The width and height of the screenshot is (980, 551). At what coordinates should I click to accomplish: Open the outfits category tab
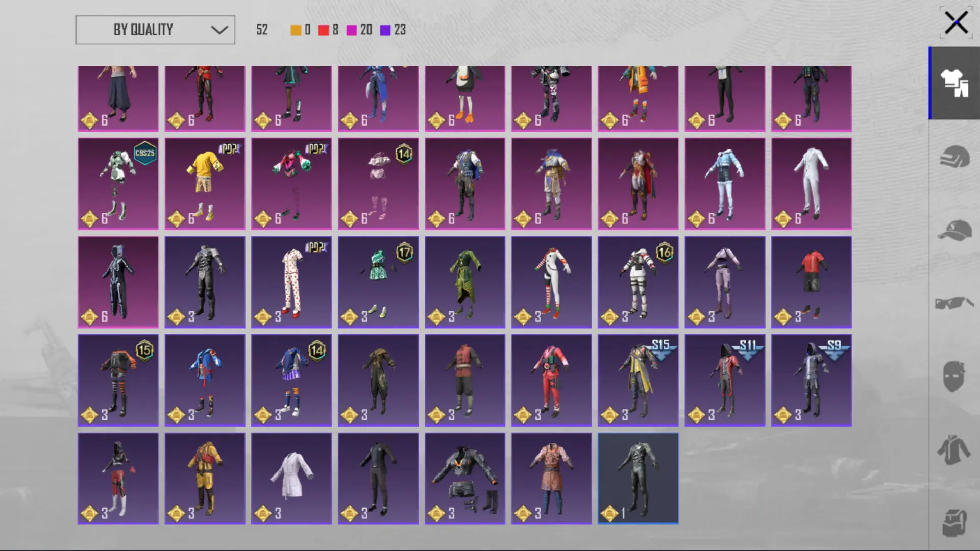point(954,83)
